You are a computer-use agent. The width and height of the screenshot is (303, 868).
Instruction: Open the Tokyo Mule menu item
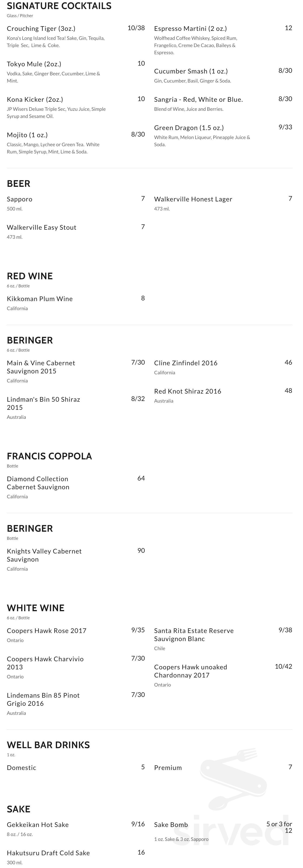34,64
